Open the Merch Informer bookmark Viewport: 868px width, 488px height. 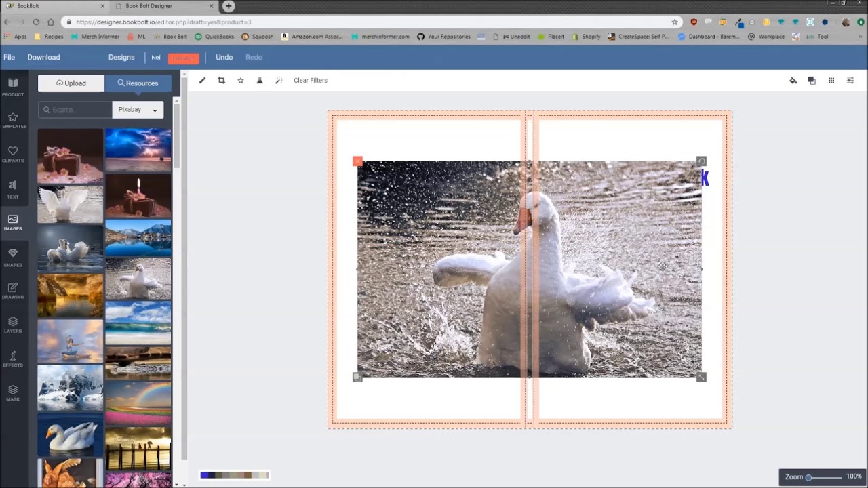tap(95, 37)
